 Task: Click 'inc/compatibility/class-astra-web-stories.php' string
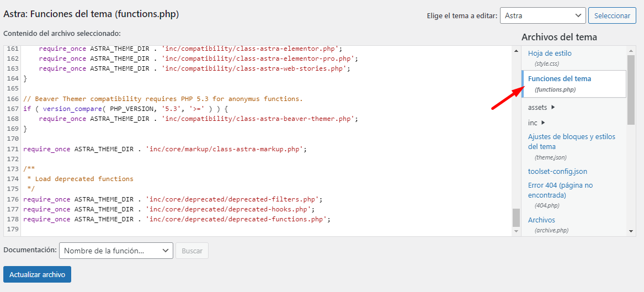pyautogui.click(x=256, y=68)
